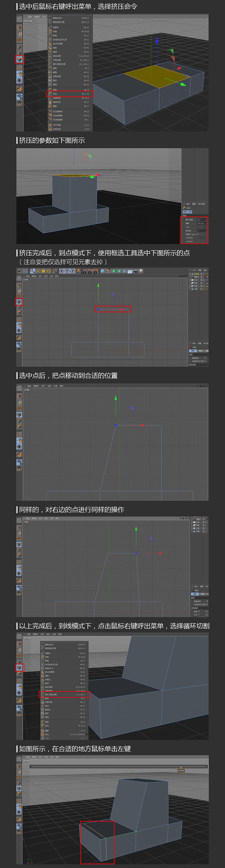Image resolution: width=225 pixels, height=868 pixels.
Task: Choose 滑动 in the edge context menu
Action: point(64,706)
